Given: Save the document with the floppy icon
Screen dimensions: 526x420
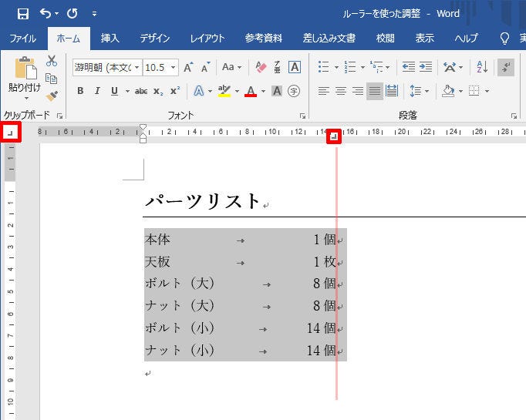Looking at the screenshot, I should click(x=23, y=14).
